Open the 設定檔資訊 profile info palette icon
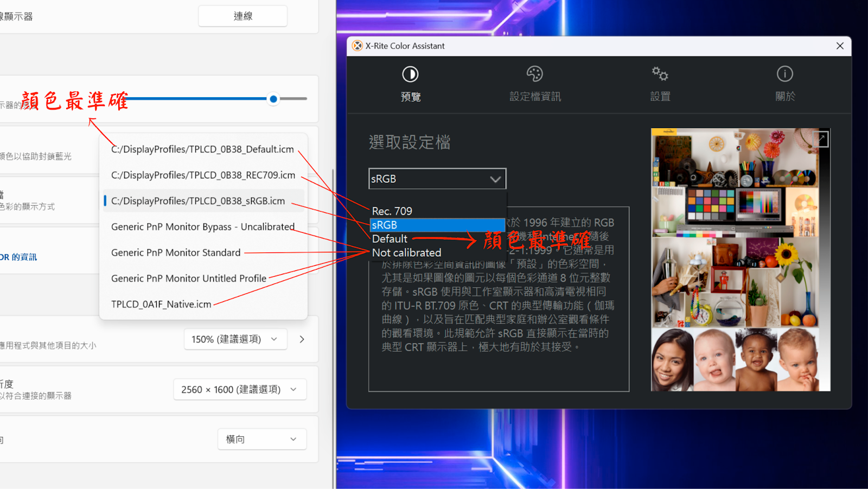 click(x=535, y=74)
